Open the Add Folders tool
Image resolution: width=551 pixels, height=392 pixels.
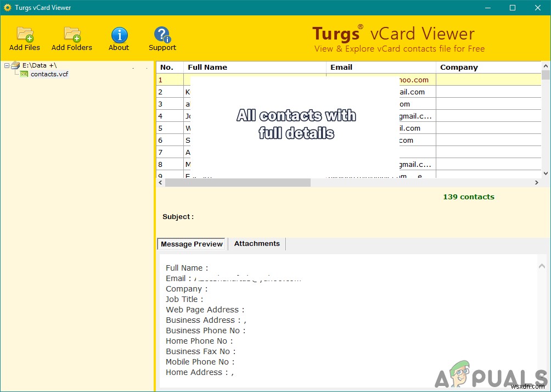[x=72, y=38]
